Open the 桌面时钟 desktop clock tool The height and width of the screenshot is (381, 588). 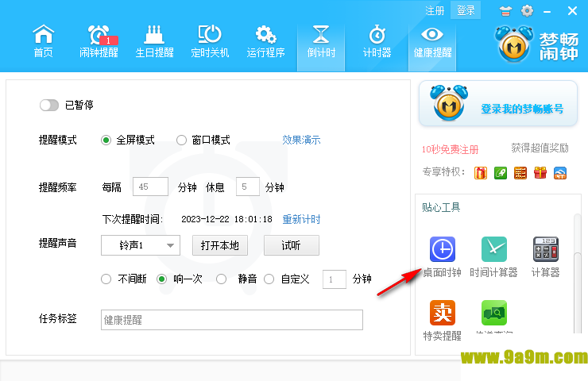coord(443,256)
